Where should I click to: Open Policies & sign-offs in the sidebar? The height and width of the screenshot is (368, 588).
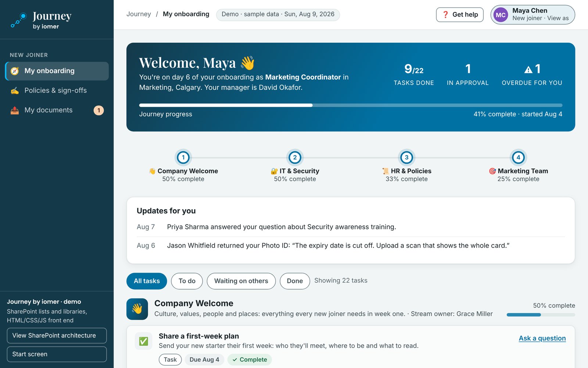pyautogui.click(x=57, y=91)
